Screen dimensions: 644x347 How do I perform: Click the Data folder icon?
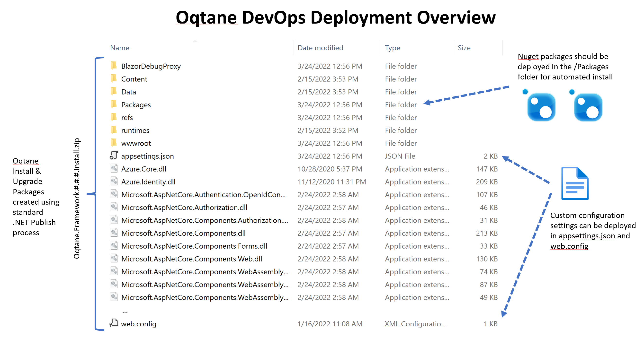point(114,91)
